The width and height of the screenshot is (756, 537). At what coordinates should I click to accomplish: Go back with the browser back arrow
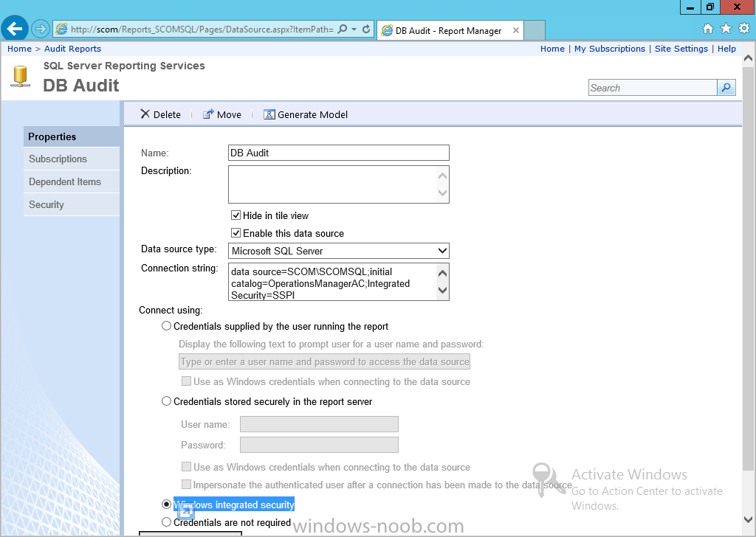coord(15,29)
